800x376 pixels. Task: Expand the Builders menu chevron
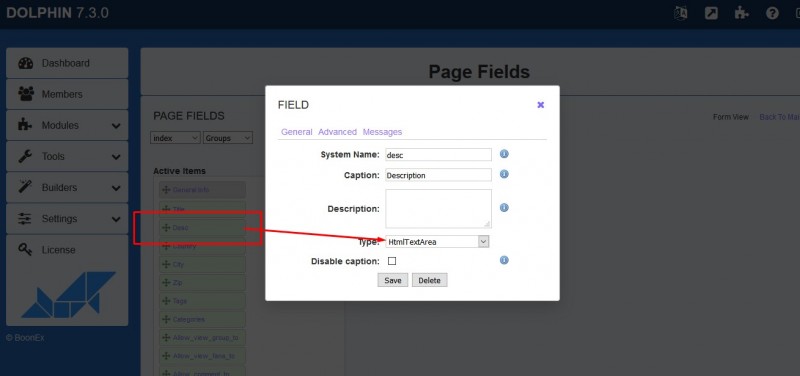(116, 188)
